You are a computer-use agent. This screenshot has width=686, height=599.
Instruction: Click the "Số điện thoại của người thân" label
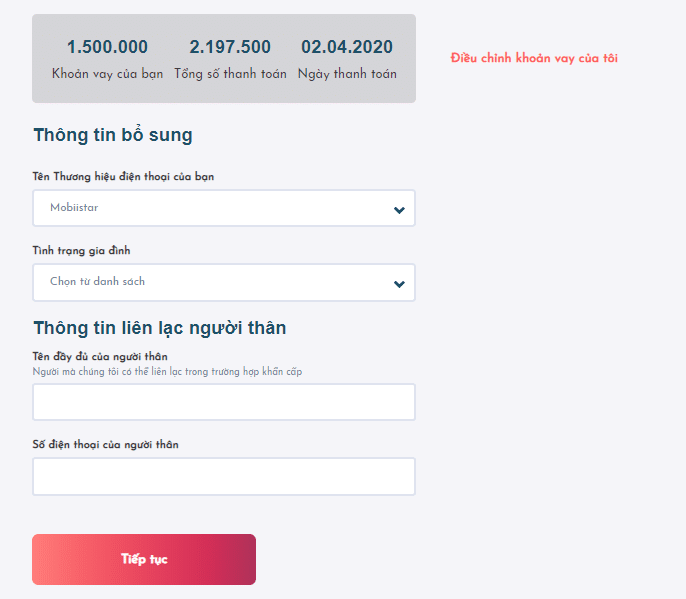pos(105,444)
